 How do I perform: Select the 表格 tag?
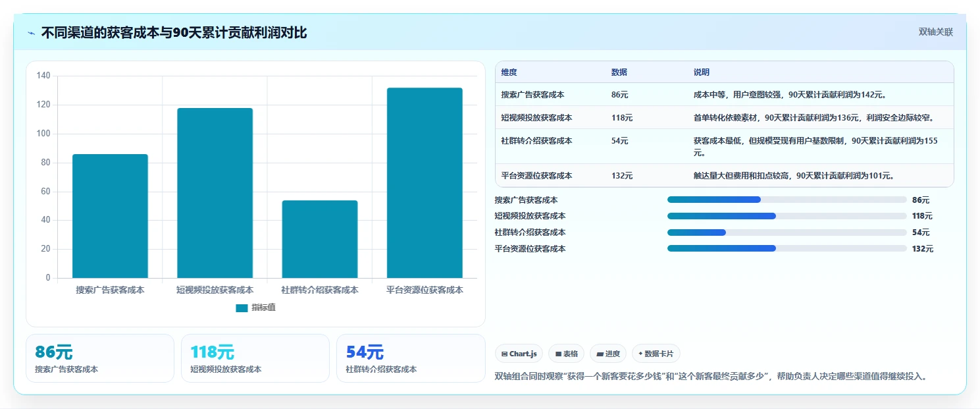566,354
